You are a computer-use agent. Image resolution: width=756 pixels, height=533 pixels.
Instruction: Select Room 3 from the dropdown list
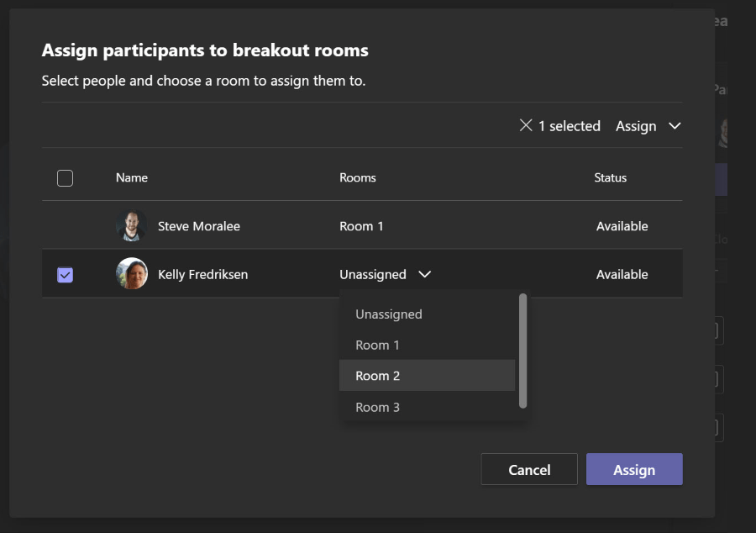tap(377, 407)
